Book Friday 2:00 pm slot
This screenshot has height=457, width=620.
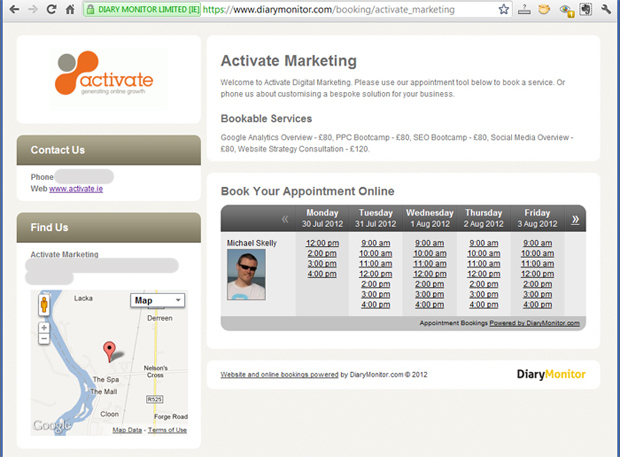tap(537, 284)
